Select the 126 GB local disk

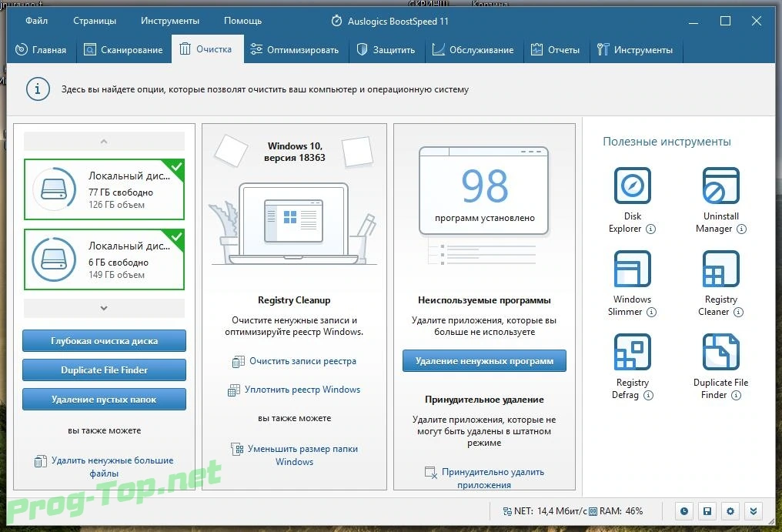click(x=104, y=189)
